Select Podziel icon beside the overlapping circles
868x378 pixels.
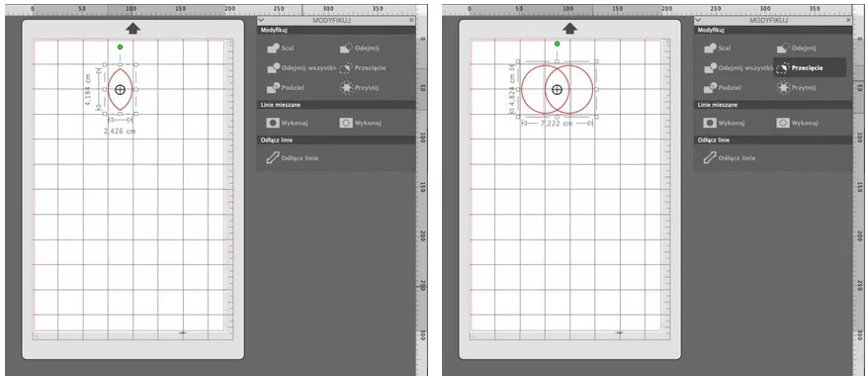click(710, 87)
